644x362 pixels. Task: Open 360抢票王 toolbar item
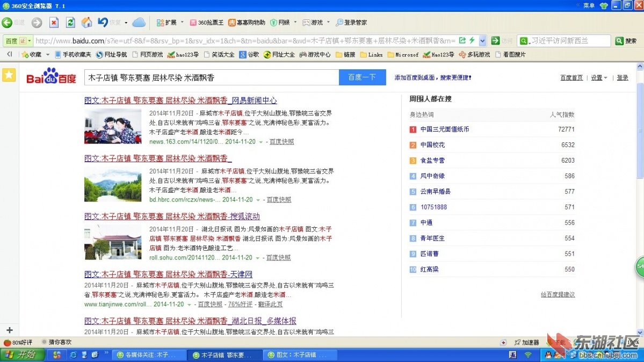[206, 23]
